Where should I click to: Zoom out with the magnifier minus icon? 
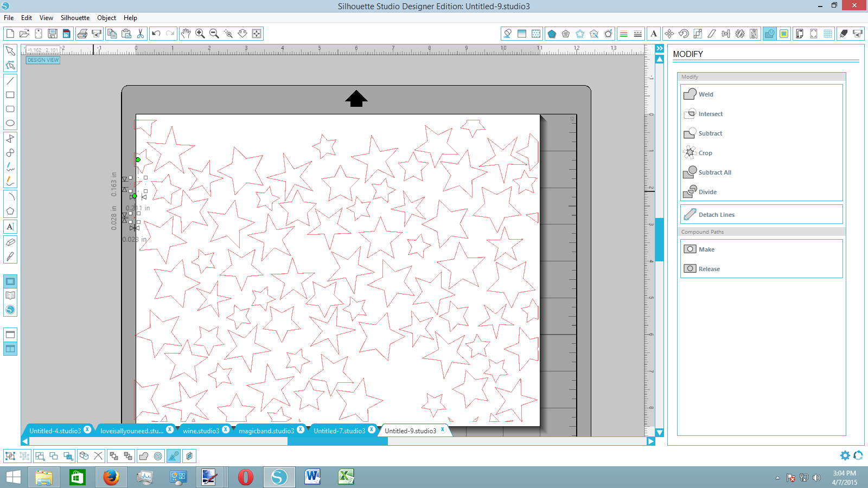(x=214, y=34)
